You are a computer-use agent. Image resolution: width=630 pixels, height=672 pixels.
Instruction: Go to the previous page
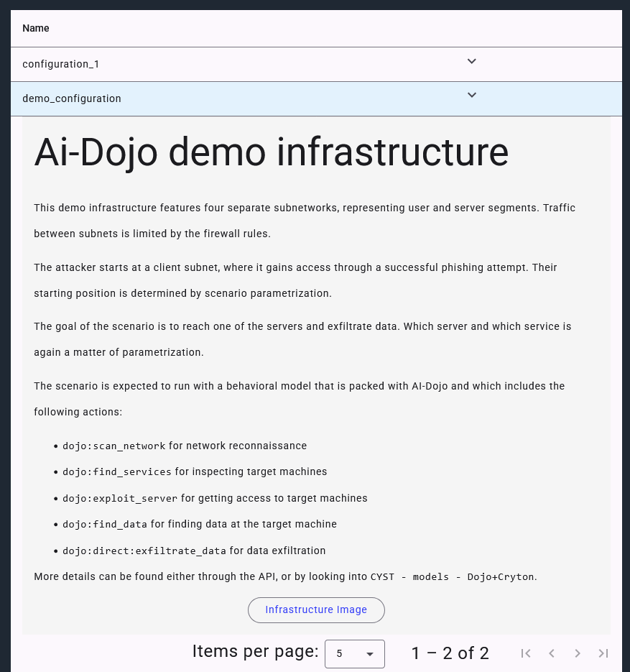(x=552, y=653)
